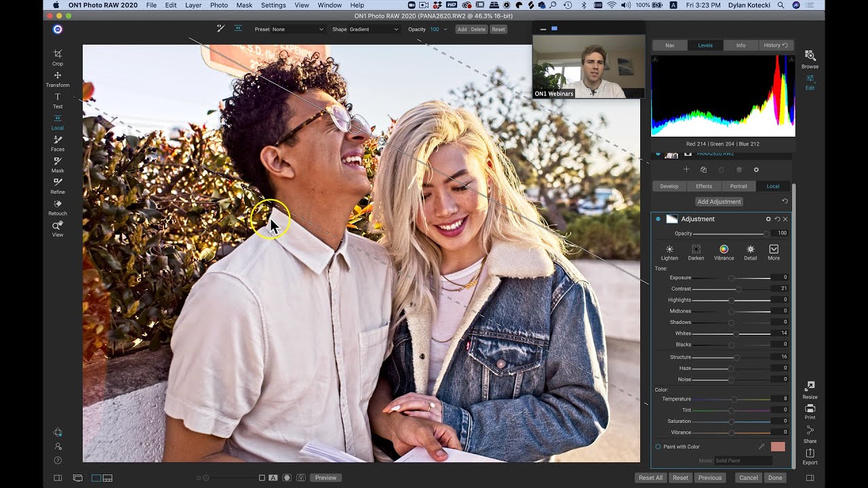868x488 pixels.
Task: Choose the adjustable gradient tool in options bar
Action: point(238,28)
